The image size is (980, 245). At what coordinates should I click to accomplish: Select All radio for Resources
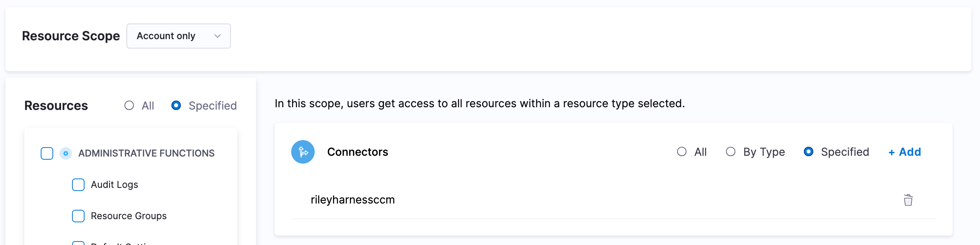coord(129,106)
